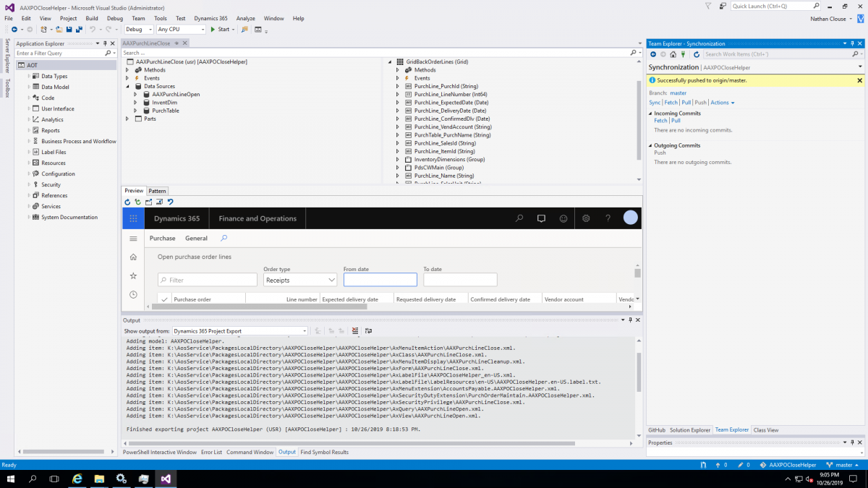This screenshot has width=868, height=488.
Task: Click the hamburger navigation icon in preview
Action: click(133, 239)
